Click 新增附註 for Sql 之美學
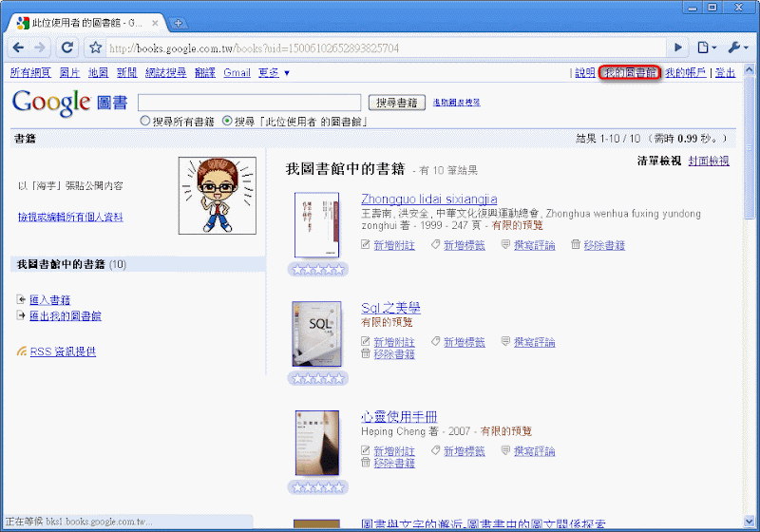Screen dimensions: 760x532 tap(394, 342)
